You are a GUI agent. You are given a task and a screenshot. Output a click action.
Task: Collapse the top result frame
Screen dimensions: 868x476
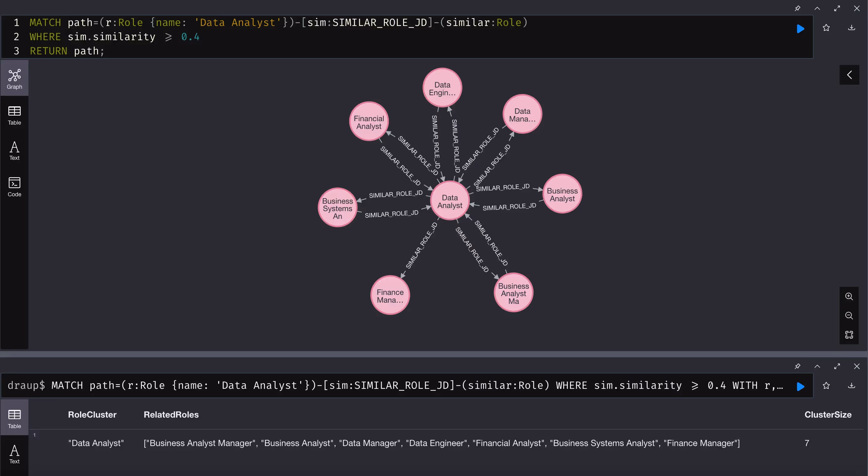click(817, 8)
